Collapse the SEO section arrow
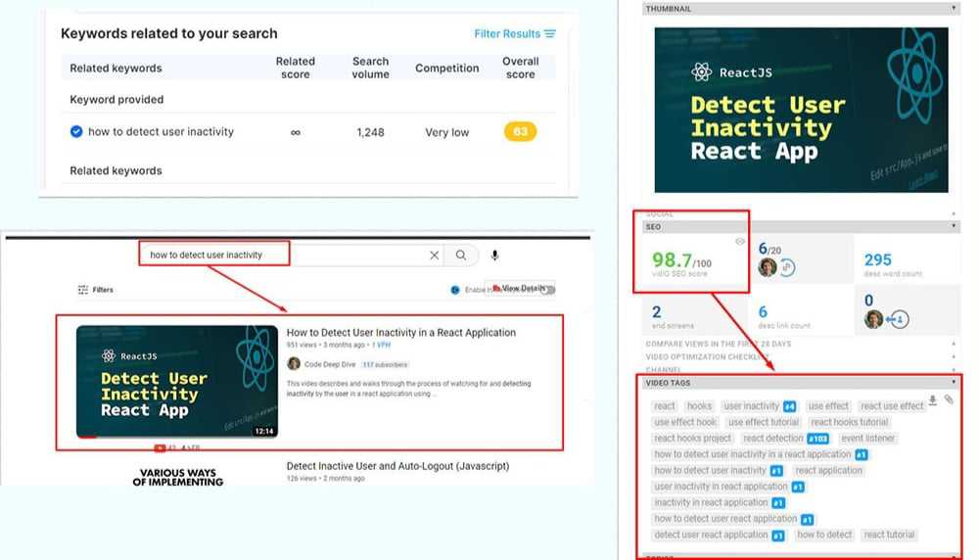This screenshot has height=560, width=979. pos(954,226)
